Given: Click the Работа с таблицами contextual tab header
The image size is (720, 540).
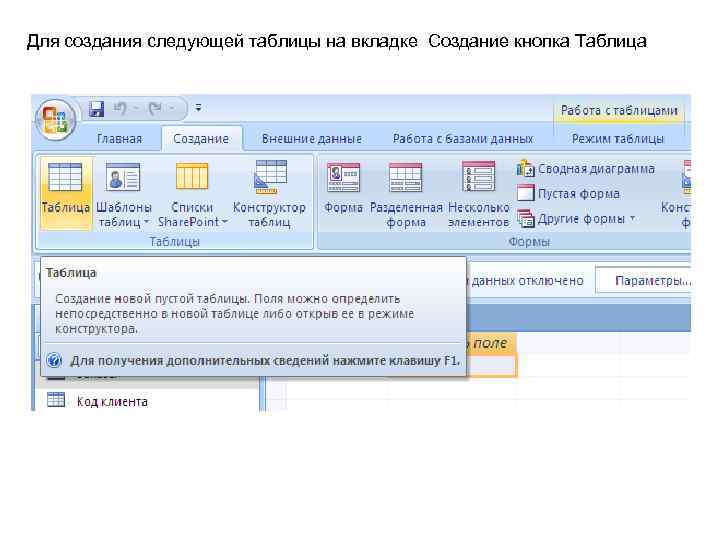Looking at the screenshot, I should (x=619, y=110).
